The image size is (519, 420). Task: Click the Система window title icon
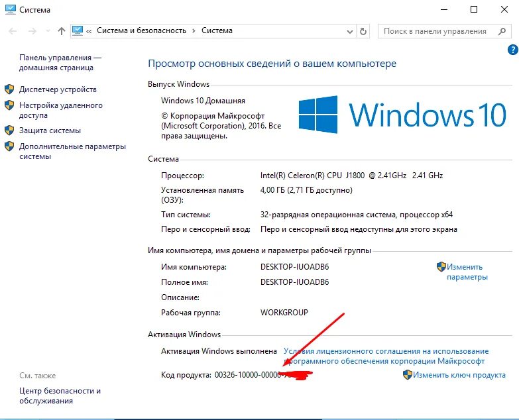(x=10, y=9)
